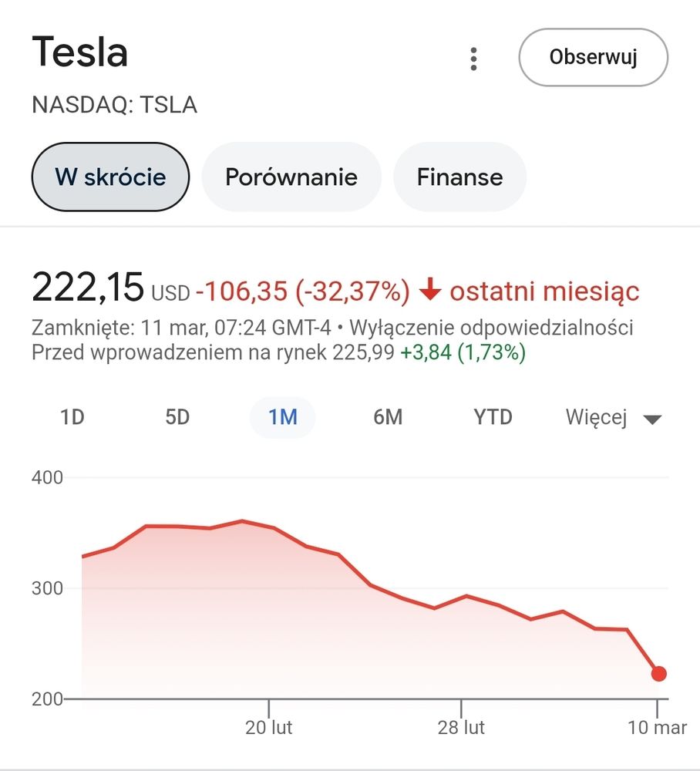The width and height of the screenshot is (700, 771).
Task: Click the 10 mar date label
Action: [658, 727]
